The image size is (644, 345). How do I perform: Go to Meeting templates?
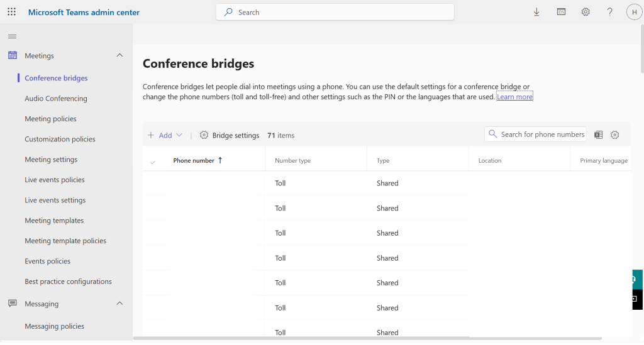[x=54, y=221]
